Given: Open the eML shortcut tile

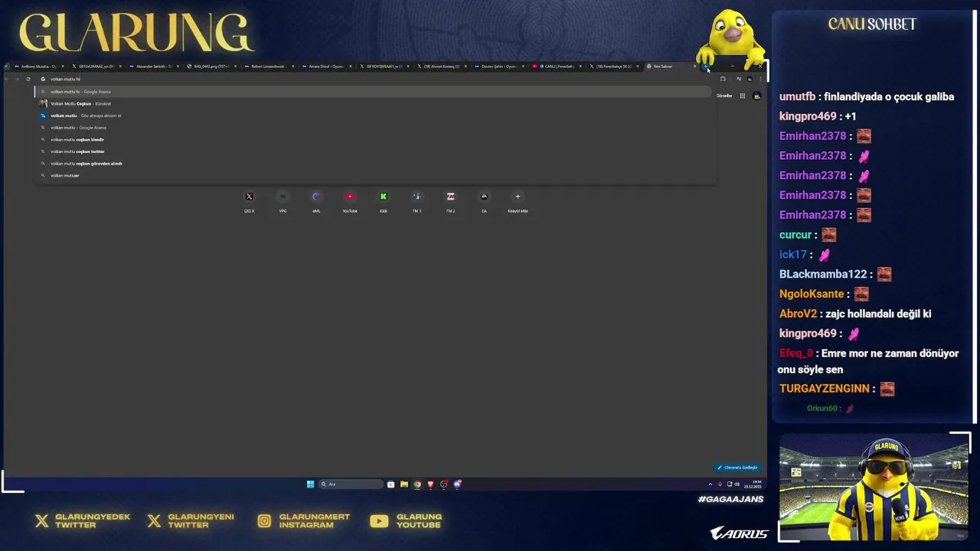Looking at the screenshot, I should (x=316, y=201).
